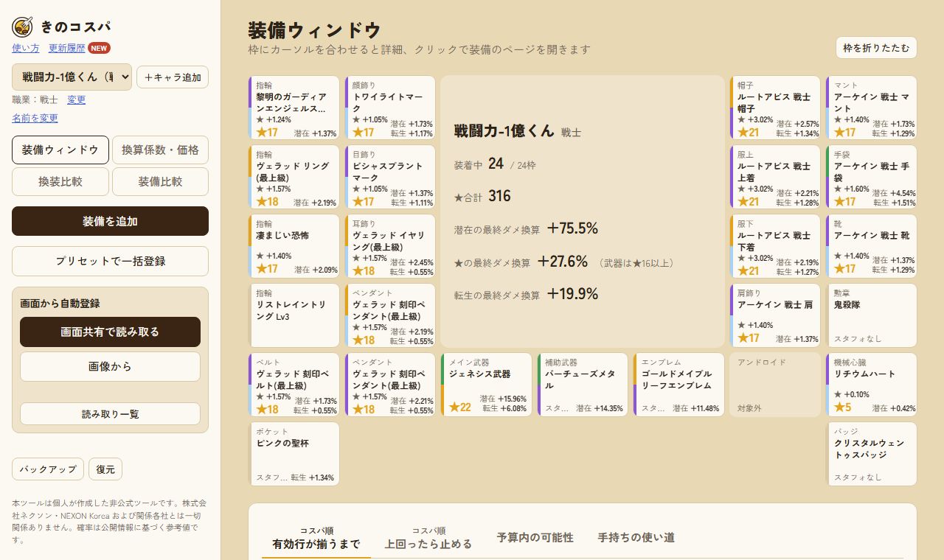This screenshot has height=560, width=944.
Task: Open the ピンクの聖杯 pocket card
Action: tap(294, 454)
